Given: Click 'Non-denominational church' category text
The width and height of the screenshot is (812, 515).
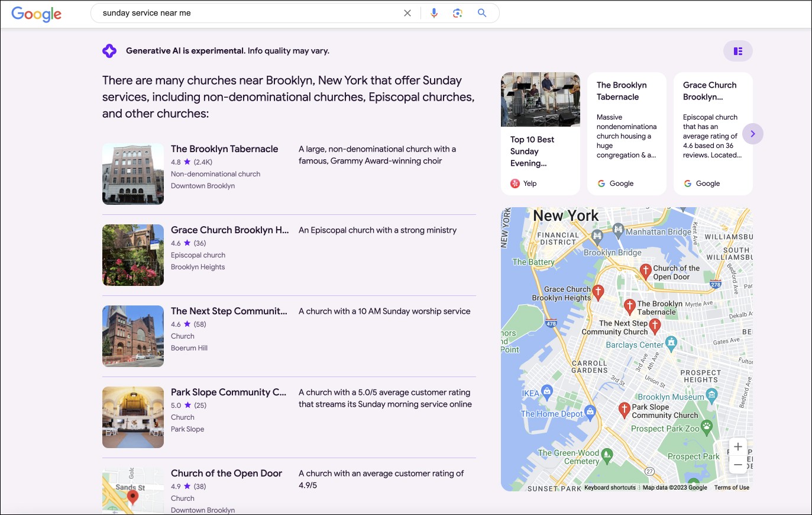Looking at the screenshot, I should (216, 174).
